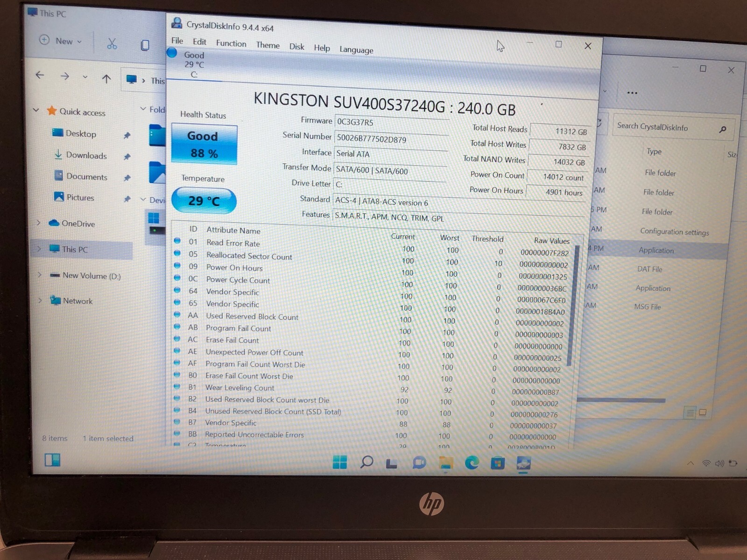Open Microsoft Store from the taskbar

point(498,463)
